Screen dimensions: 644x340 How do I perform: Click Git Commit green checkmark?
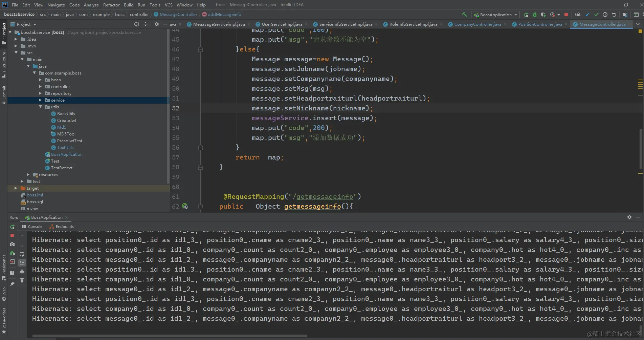pos(596,15)
